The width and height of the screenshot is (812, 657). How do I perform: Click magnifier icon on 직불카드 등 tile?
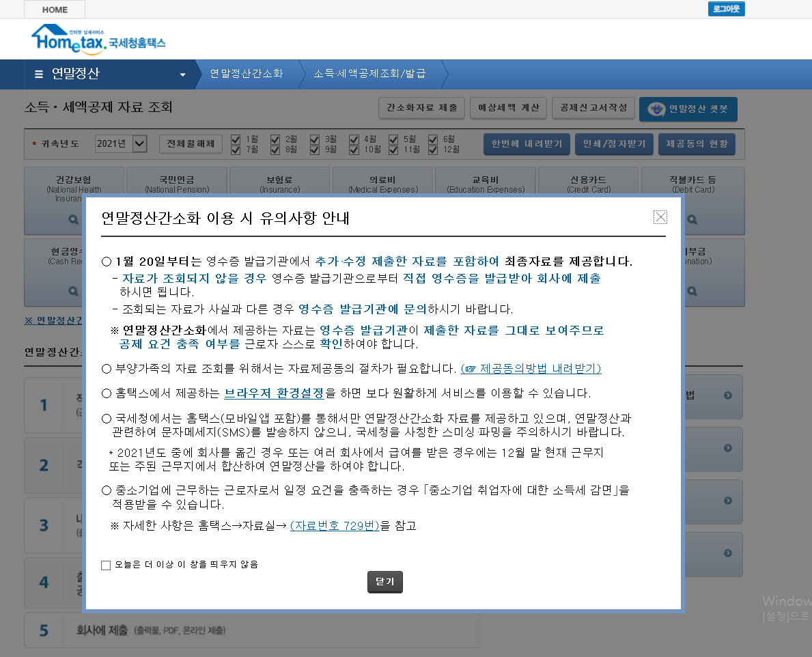[x=692, y=219]
